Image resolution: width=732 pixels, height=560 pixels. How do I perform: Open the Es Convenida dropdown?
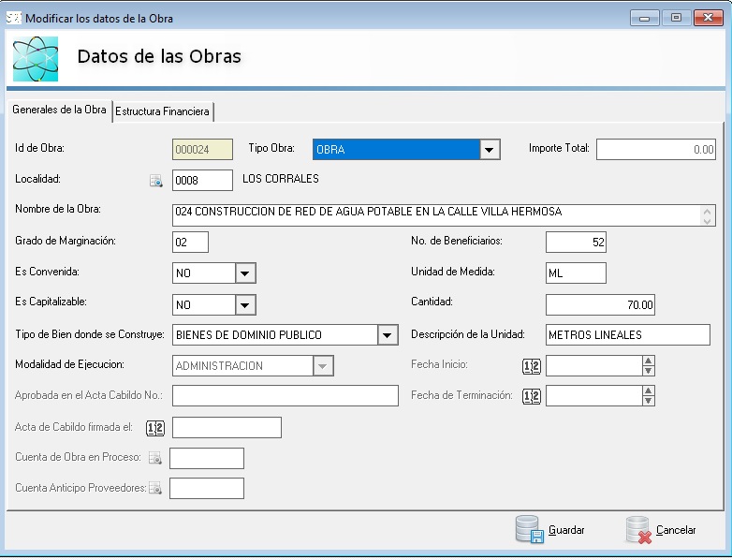tap(245, 273)
